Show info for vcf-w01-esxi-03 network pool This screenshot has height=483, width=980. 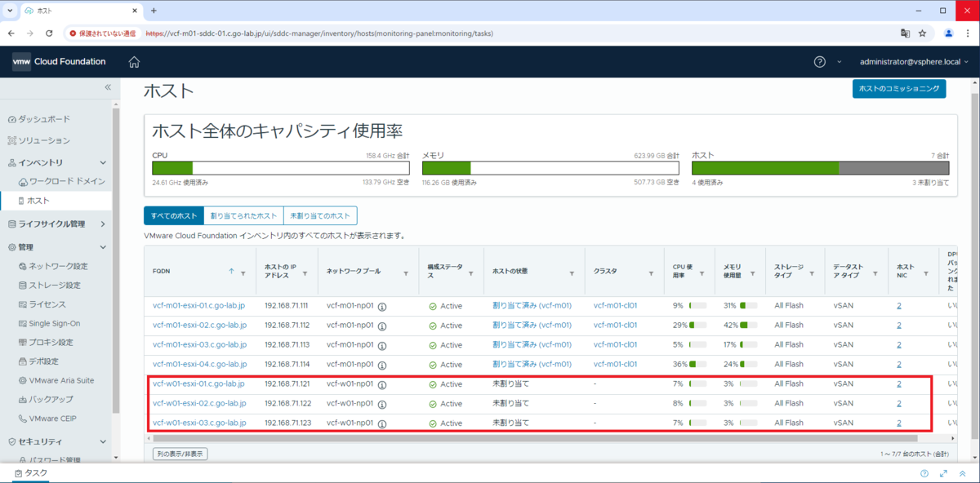tap(382, 423)
